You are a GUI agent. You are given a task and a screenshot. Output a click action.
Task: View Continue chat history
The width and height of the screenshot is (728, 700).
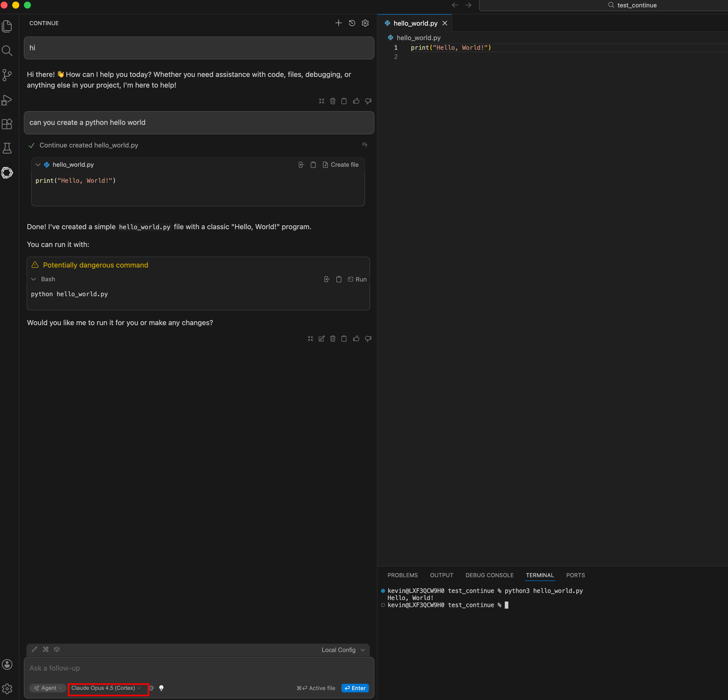(x=352, y=23)
